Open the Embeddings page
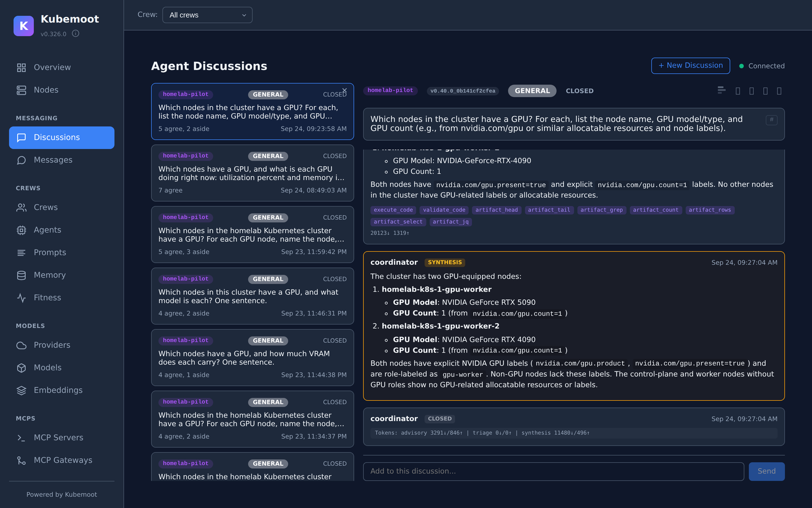This screenshot has height=508, width=812. coord(61,390)
